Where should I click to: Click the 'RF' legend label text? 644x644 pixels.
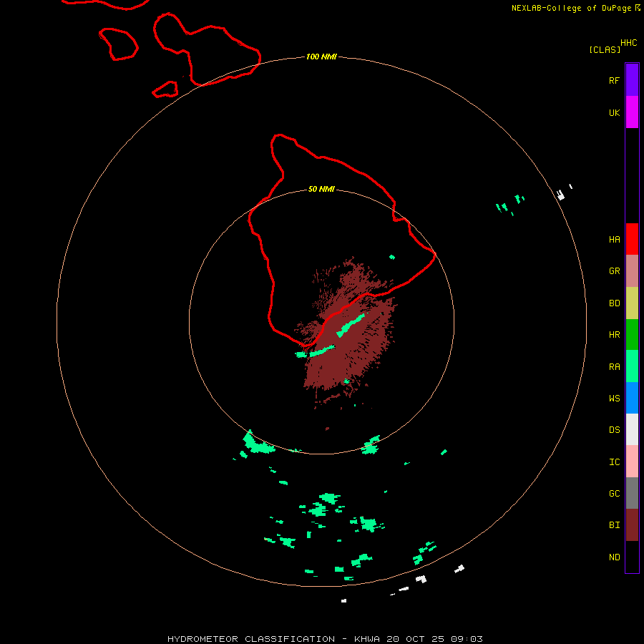[614, 80]
